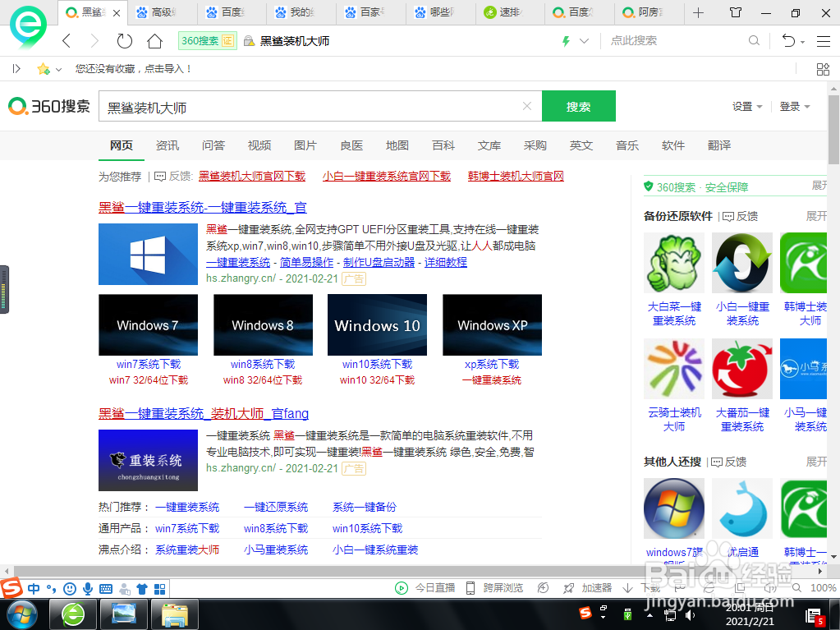Click the 跨屏浏览 phone icon
Viewport: 840px width, 630px height.
470,588
